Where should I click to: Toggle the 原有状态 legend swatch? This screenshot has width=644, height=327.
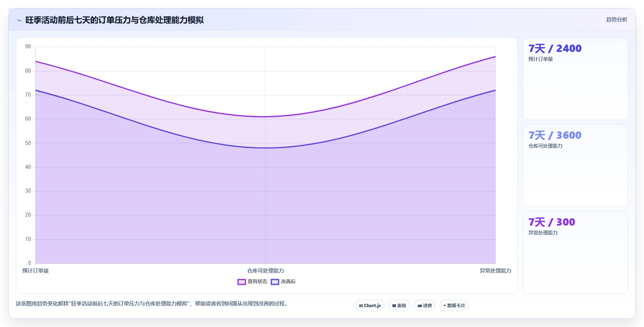(x=242, y=282)
